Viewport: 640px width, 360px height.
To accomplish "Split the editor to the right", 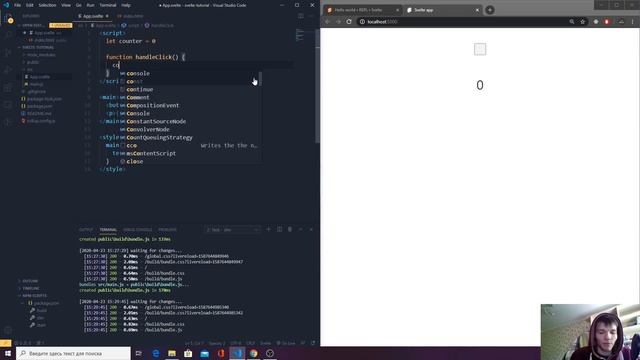I will coord(301,16).
